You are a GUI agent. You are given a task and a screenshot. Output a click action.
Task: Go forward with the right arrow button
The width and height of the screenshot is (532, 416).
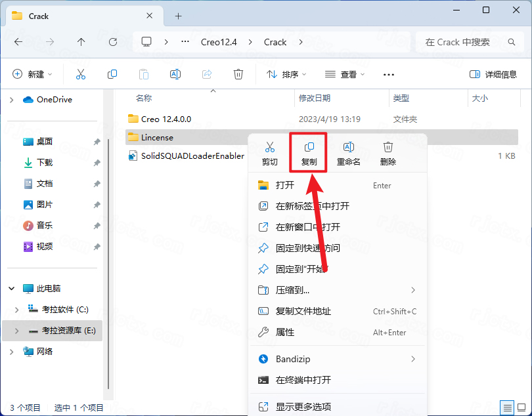point(50,42)
